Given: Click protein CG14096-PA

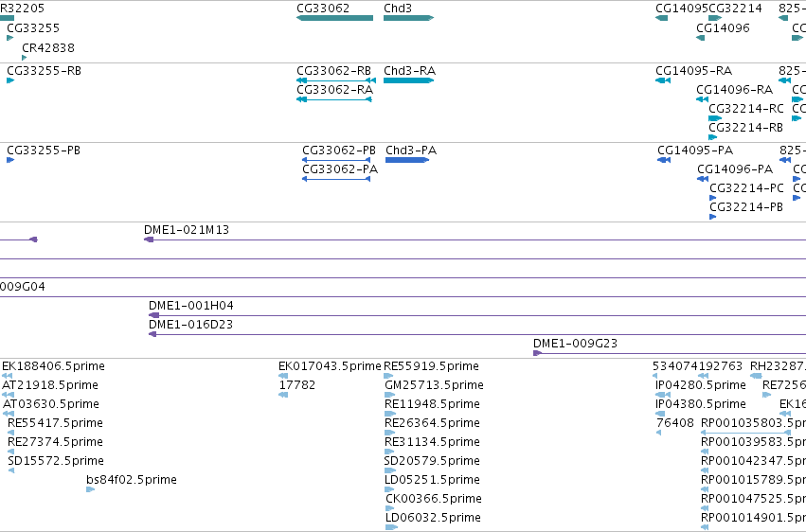Looking at the screenshot, I should [x=703, y=179].
